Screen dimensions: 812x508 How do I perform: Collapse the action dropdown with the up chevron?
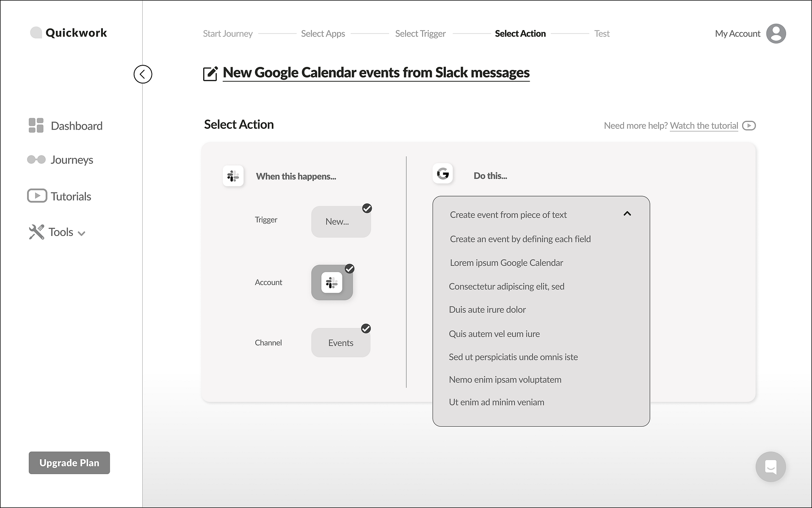627,214
